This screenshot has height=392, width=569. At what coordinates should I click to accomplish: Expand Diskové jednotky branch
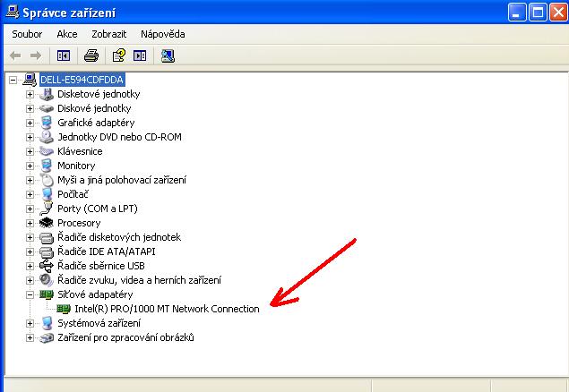30,108
